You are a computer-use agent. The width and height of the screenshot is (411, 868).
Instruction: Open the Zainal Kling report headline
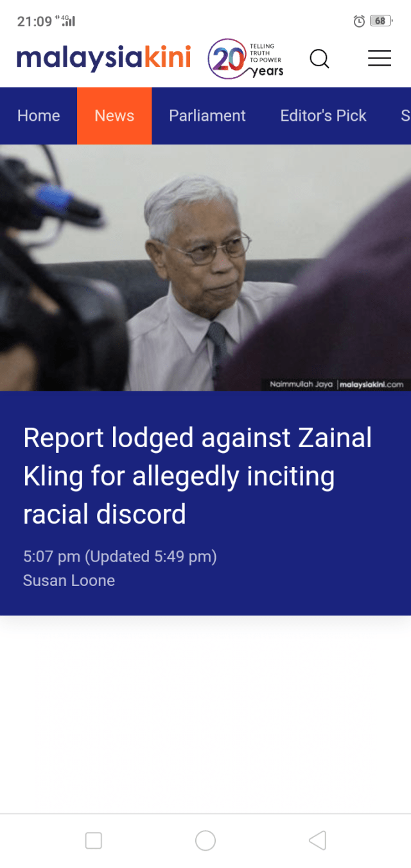pos(198,476)
